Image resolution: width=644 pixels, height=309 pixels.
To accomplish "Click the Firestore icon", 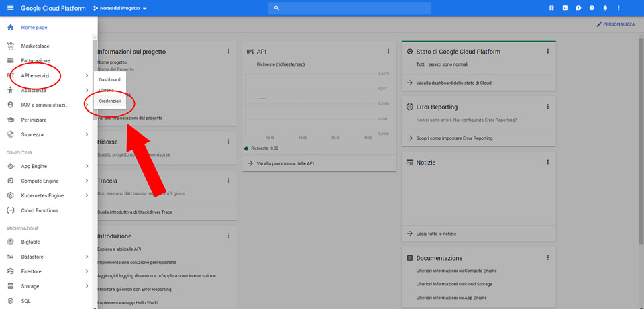I will point(11,271).
